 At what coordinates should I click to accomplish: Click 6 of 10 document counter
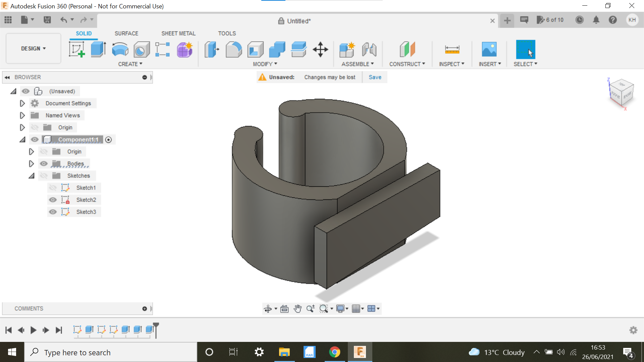point(550,20)
